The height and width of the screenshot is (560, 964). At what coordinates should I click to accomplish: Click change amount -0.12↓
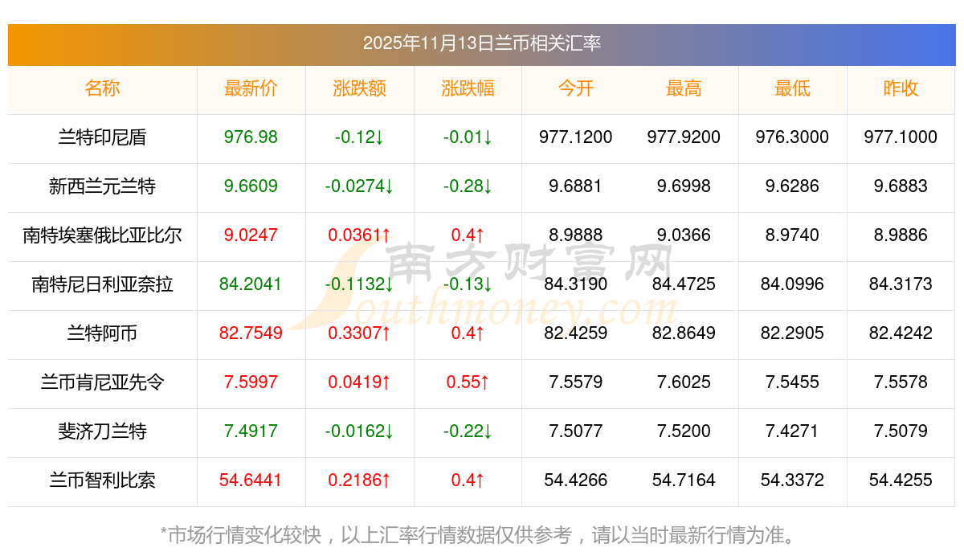click(359, 137)
